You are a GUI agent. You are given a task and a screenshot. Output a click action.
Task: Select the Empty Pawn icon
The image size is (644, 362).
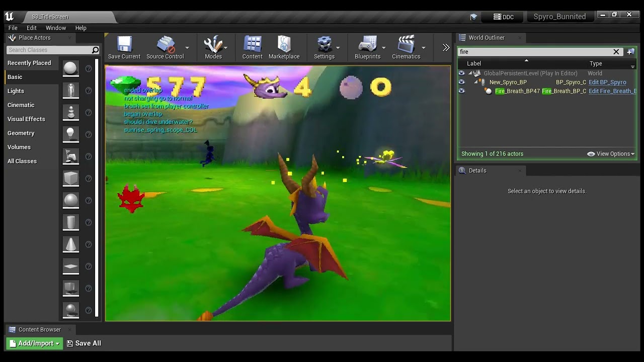click(71, 112)
